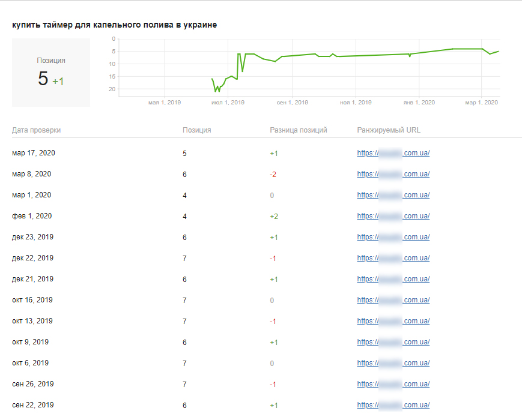Open the ranked URL for сен 26, 2019
This screenshot has width=522, height=420.
[x=393, y=384]
